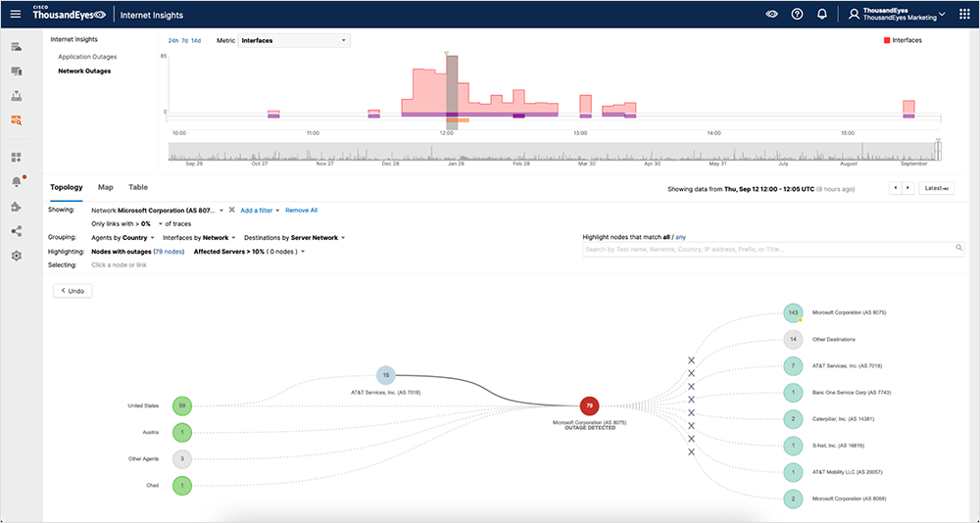Select the 7d time range
980x523 pixels.
185,40
